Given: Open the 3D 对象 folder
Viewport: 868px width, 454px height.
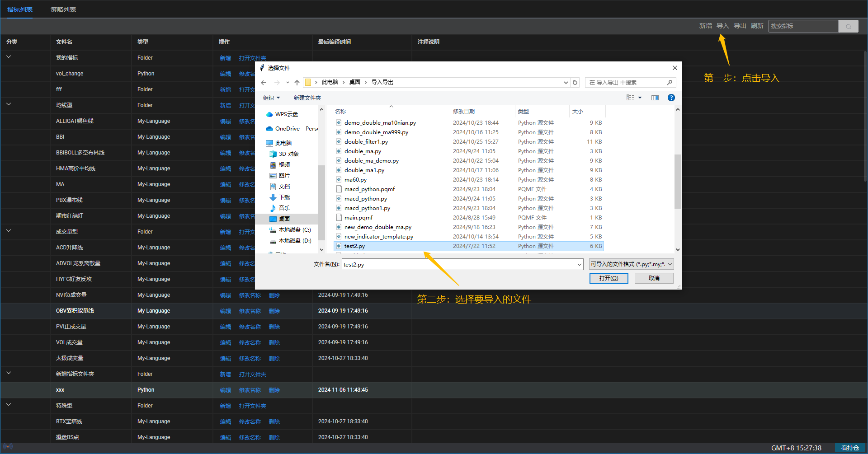Looking at the screenshot, I should [284, 154].
